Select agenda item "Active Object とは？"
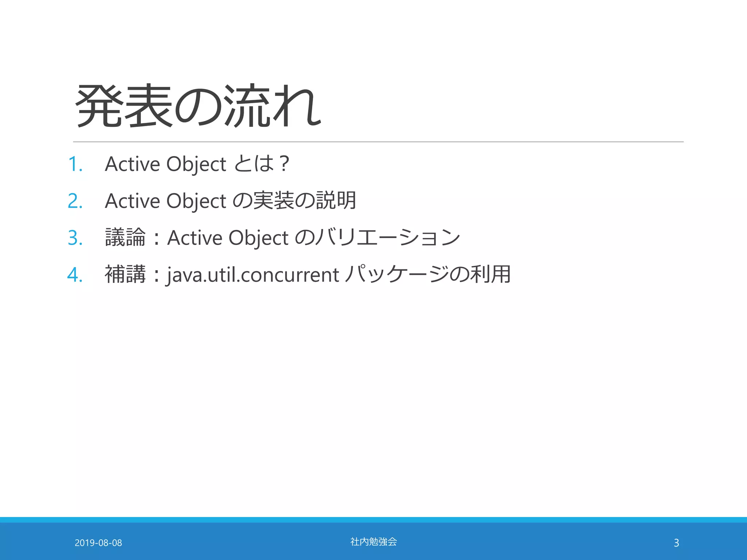The image size is (747, 560). click(x=197, y=164)
